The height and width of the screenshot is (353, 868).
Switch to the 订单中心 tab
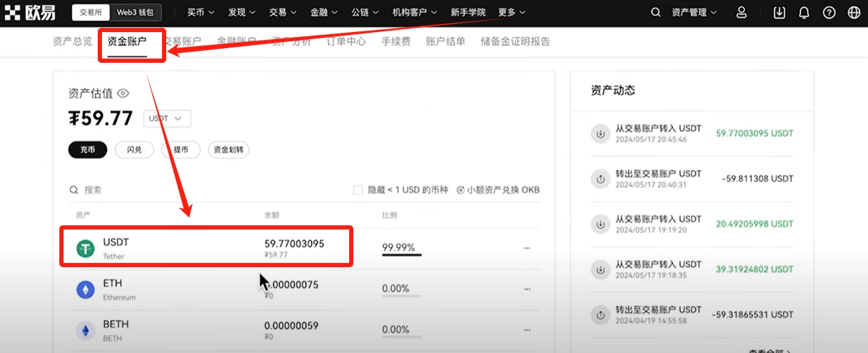point(346,41)
